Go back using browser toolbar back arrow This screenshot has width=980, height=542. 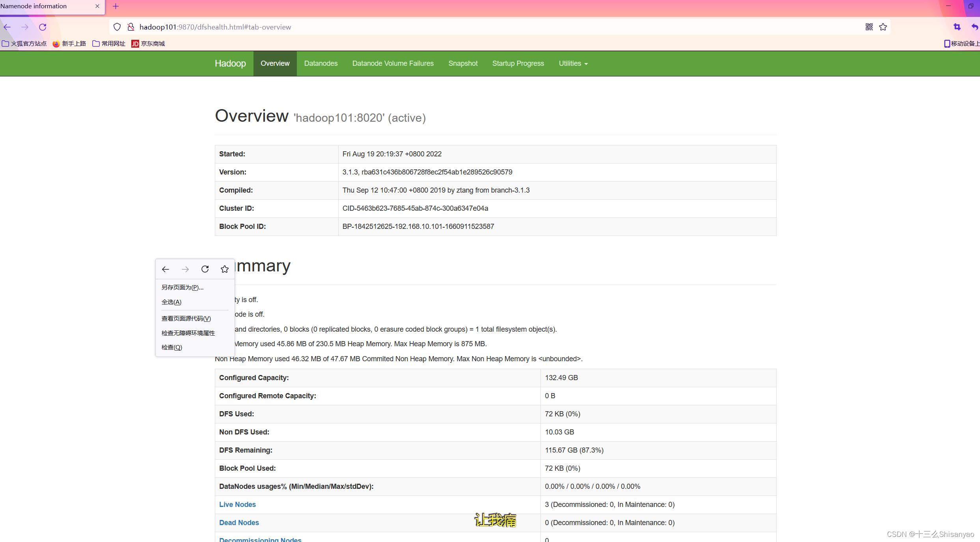coord(7,27)
